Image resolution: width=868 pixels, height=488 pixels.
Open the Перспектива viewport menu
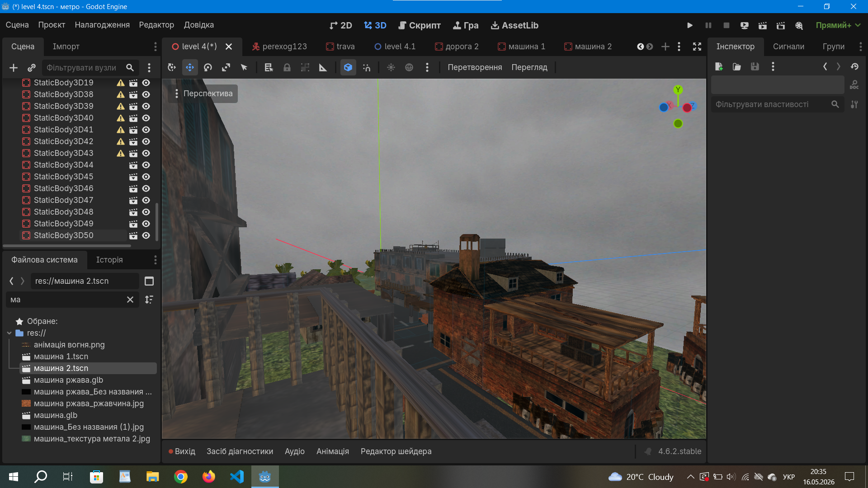(203, 94)
